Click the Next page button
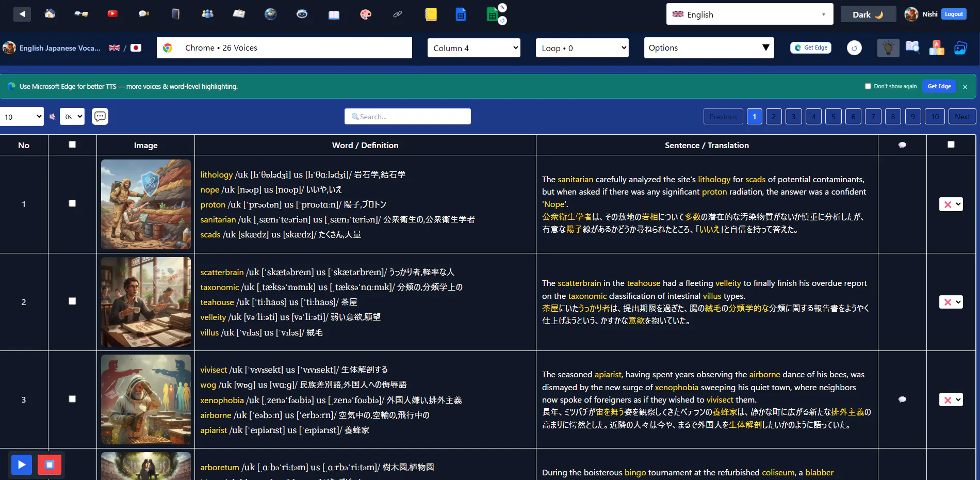The width and height of the screenshot is (980, 480). (962, 117)
